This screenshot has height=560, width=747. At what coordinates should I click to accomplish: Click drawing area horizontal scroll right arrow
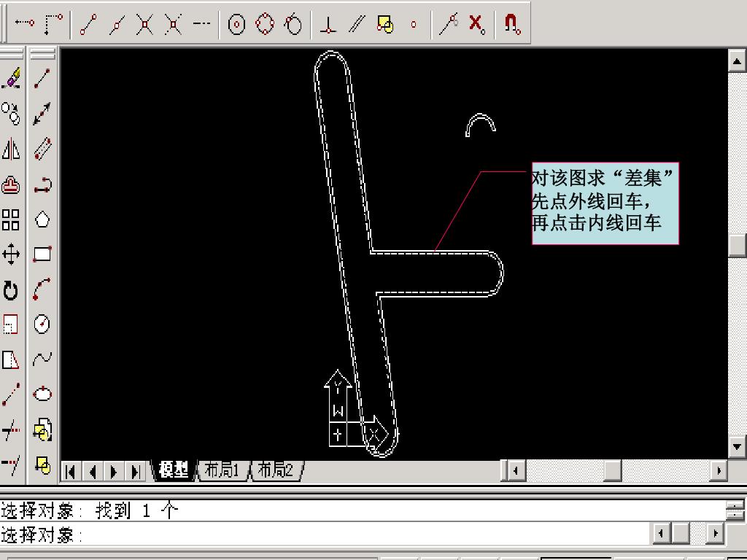tap(719, 471)
